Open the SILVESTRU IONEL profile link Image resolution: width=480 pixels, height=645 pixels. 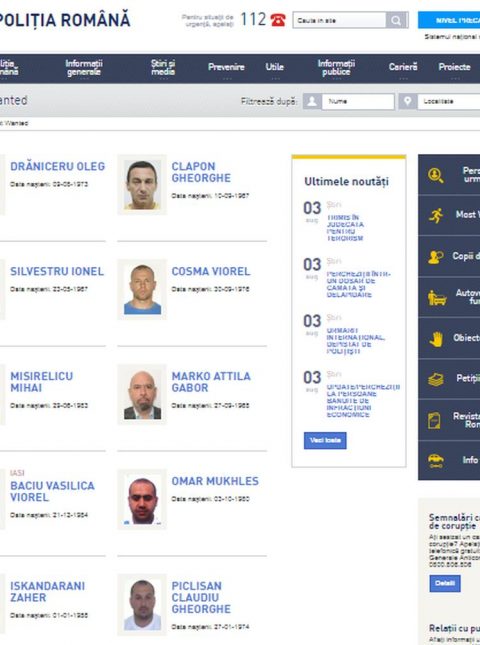(x=57, y=271)
